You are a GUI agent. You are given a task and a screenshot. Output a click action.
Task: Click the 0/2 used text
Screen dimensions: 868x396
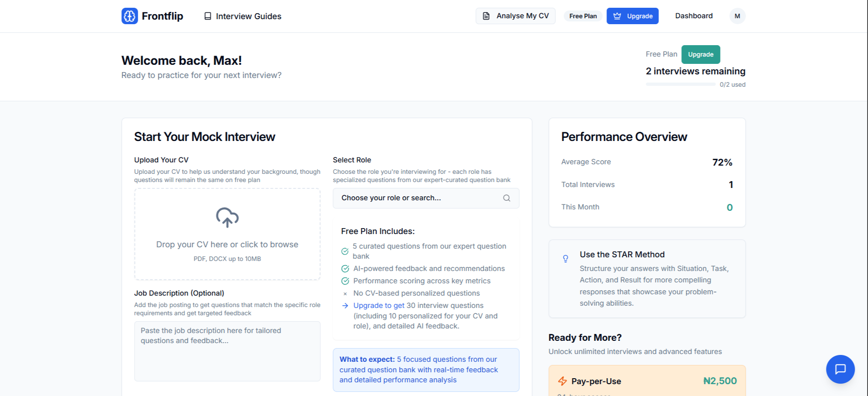click(732, 84)
